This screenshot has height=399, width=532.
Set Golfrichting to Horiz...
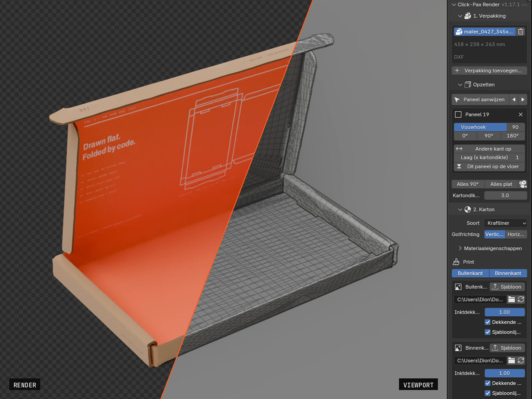[x=516, y=234]
